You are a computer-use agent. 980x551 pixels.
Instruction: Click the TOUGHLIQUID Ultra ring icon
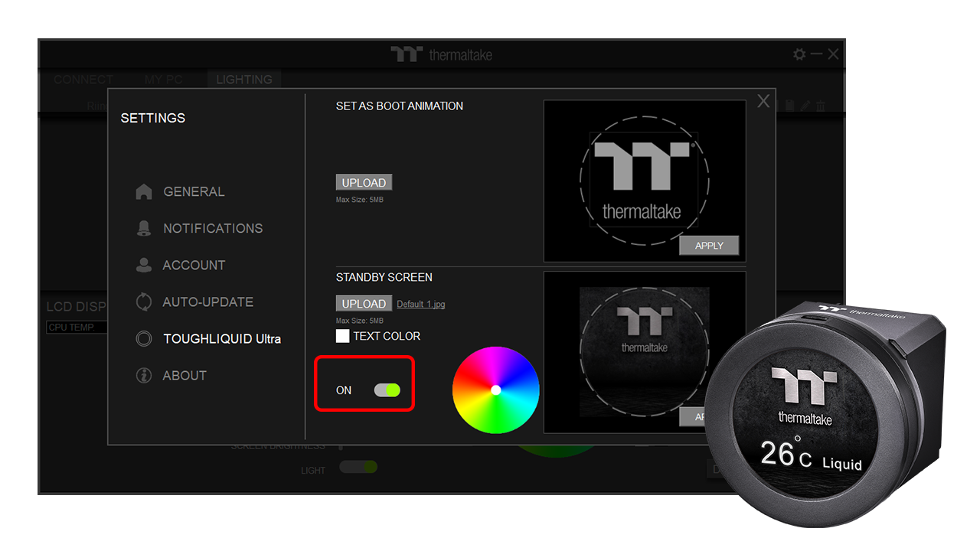tap(144, 338)
